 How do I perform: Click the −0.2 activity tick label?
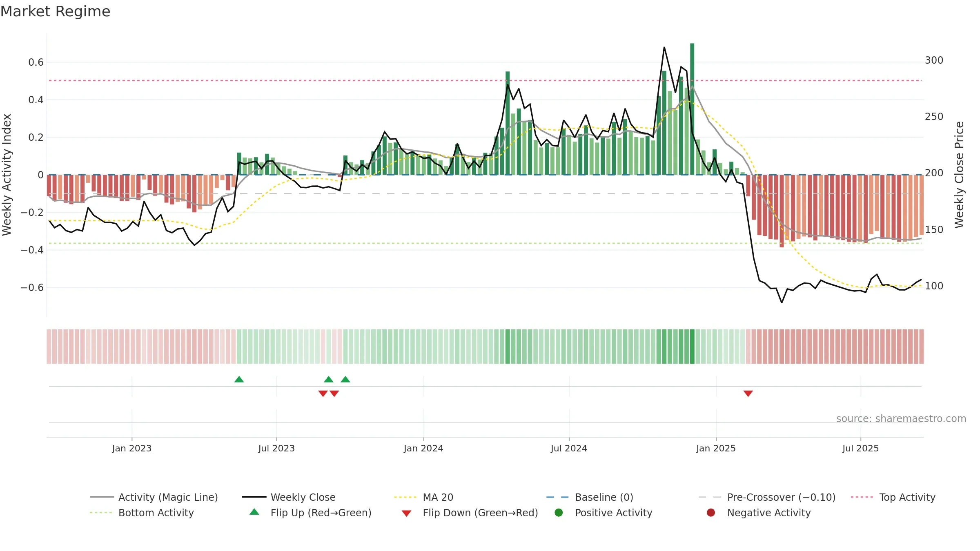[x=32, y=213]
